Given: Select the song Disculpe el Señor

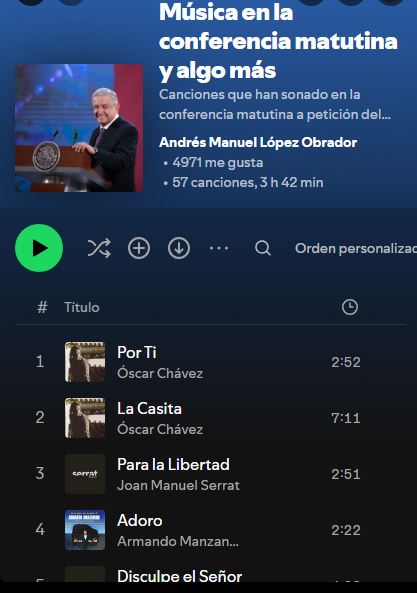Looking at the screenshot, I should [x=180, y=576].
